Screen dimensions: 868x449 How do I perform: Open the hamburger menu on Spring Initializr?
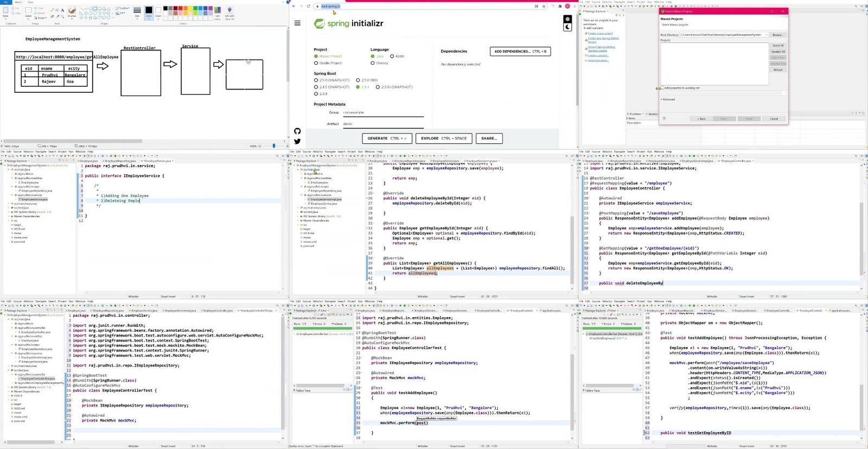click(297, 23)
